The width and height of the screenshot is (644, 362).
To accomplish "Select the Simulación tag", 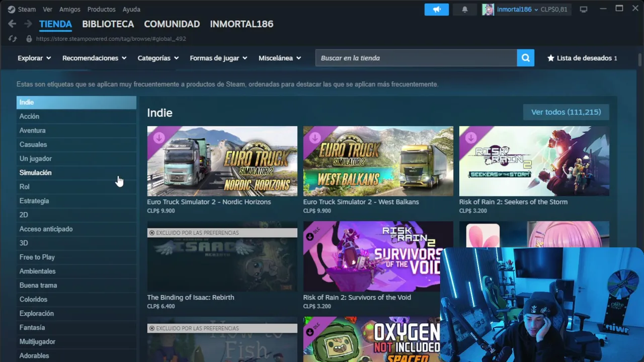I will [x=76, y=172].
